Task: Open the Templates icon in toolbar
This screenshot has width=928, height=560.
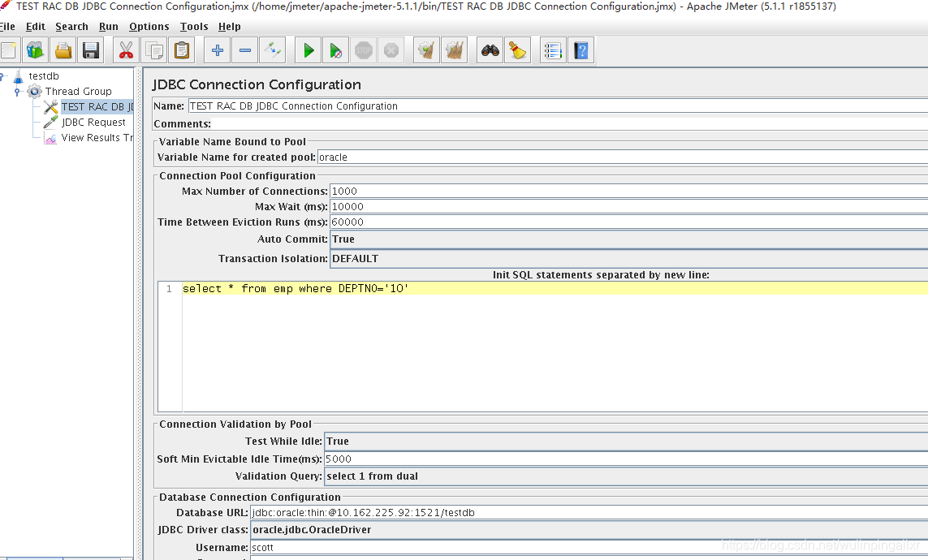Action: pos(35,50)
